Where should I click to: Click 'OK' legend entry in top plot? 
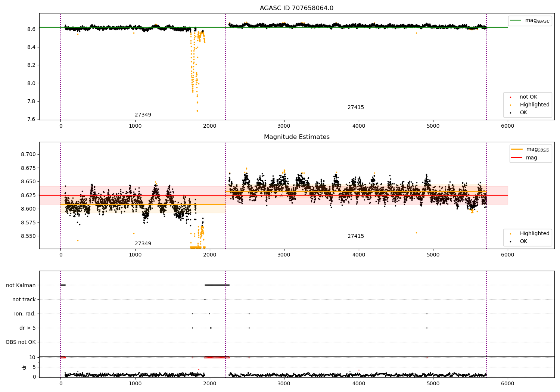[523, 113]
